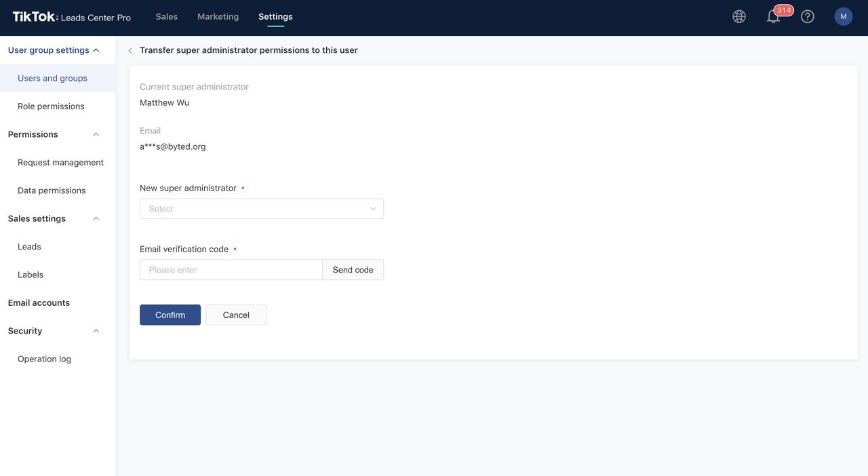
Task: Click the user avatar in top right
Action: (x=842, y=16)
